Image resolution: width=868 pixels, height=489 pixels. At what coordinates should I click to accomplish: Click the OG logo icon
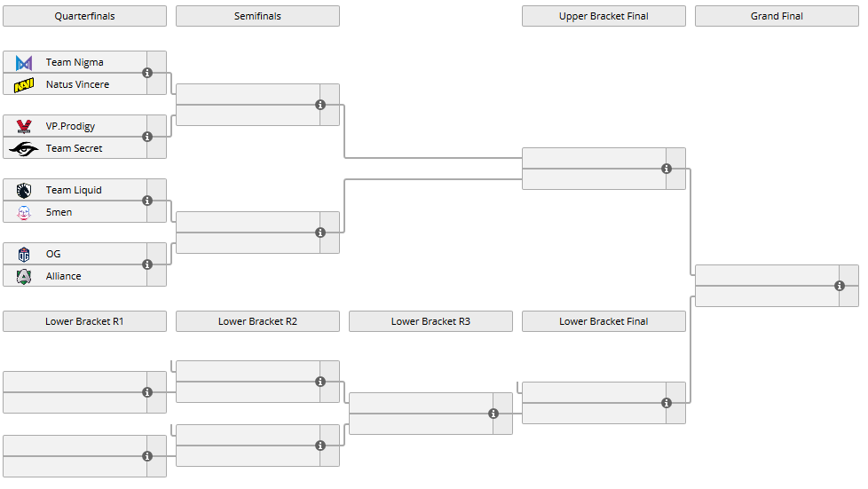[x=24, y=255]
